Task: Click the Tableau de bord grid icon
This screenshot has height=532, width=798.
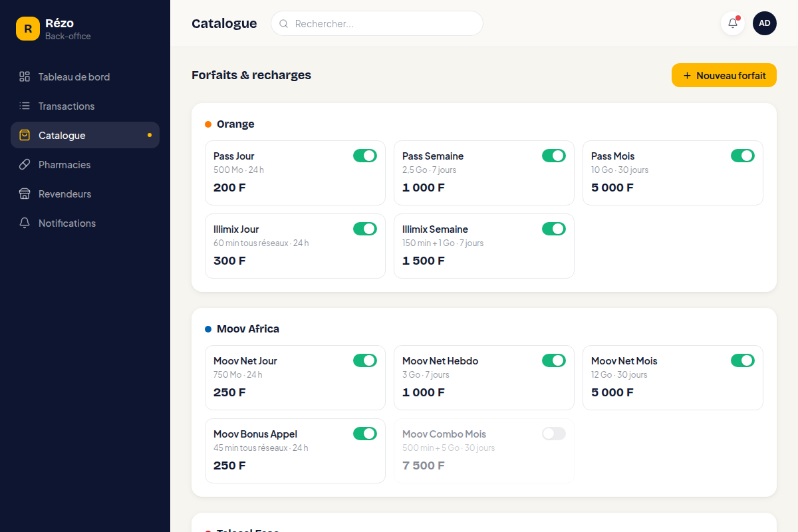Action: (25, 76)
